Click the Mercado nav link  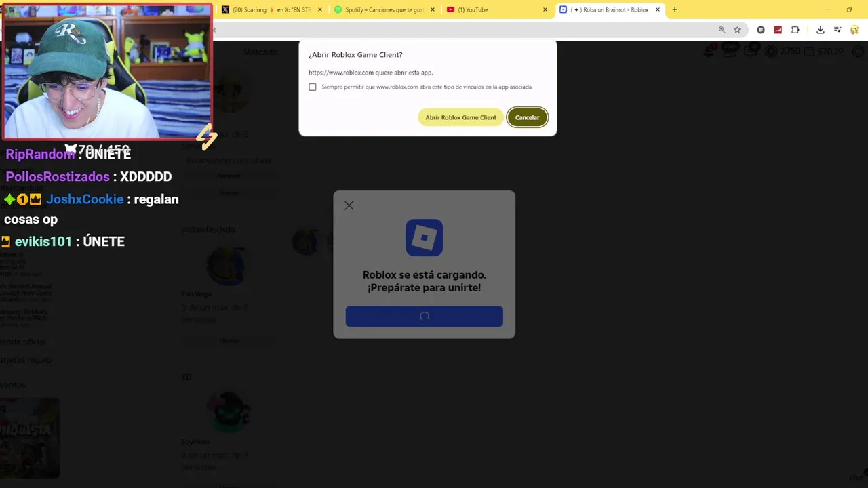[x=260, y=52]
